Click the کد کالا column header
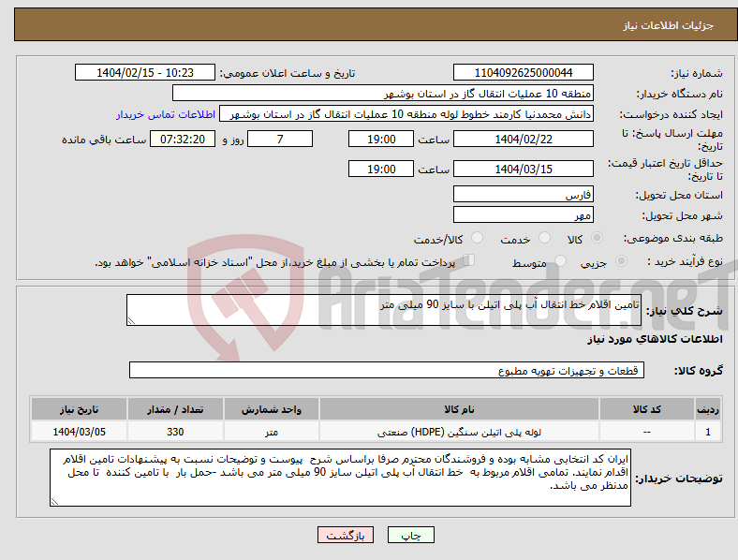This screenshot has width=738, height=560. 647,409
